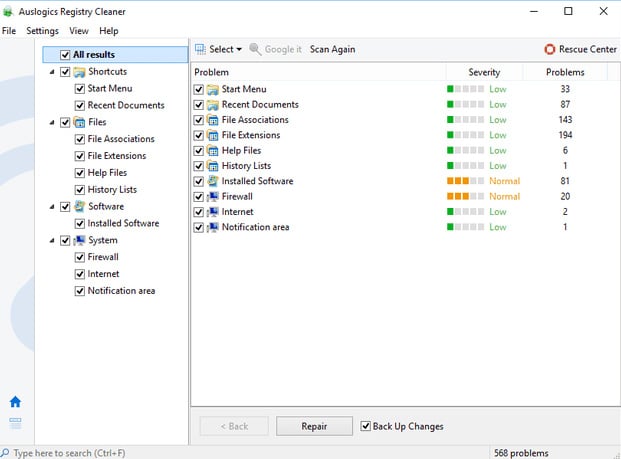621x459 pixels.
Task: Open the Help menu
Action: click(x=109, y=31)
